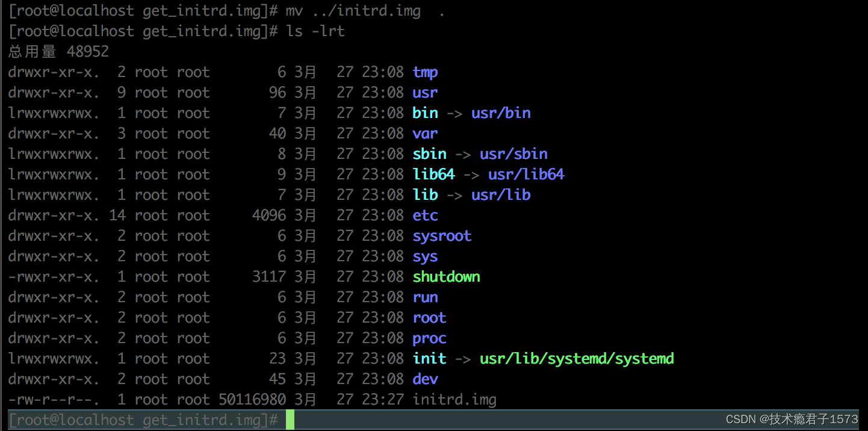Select the usr directory entry
868x431 pixels.
point(425,92)
